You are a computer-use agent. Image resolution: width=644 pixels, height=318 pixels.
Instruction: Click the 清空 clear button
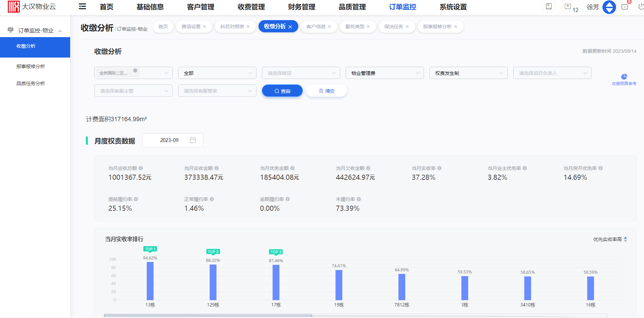[x=327, y=91]
